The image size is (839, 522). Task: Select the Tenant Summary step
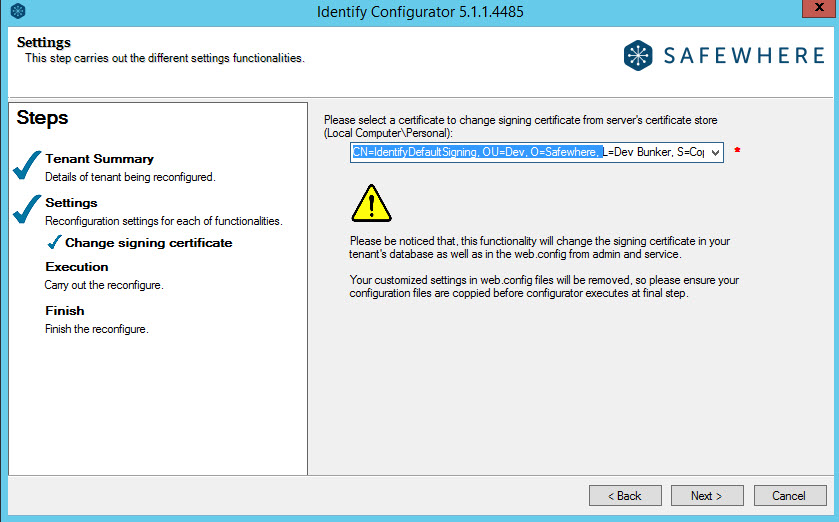coord(99,159)
